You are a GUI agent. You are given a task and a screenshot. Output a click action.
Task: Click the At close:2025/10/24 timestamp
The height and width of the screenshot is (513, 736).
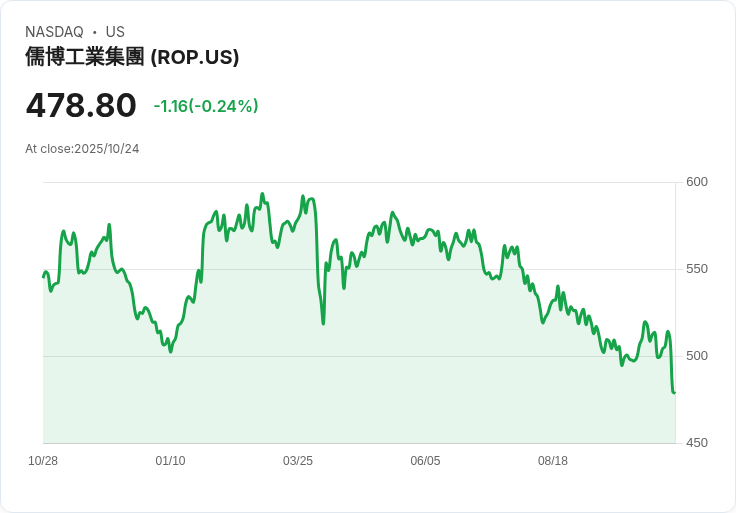(x=82, y=149)
